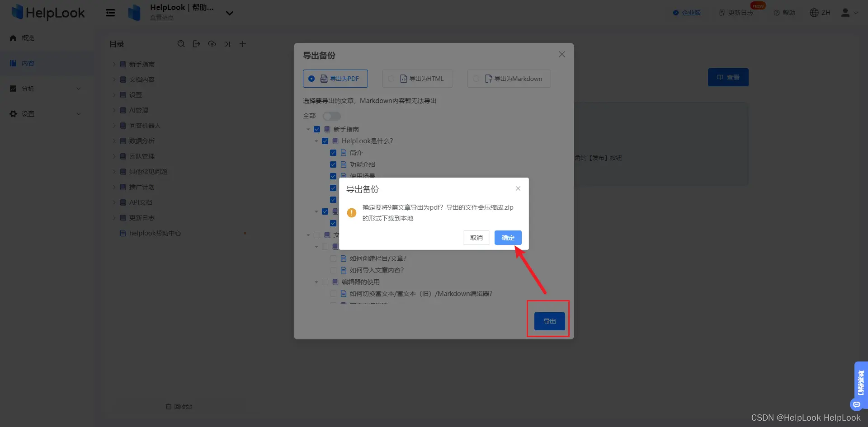The image size is (868, 427).
Task: Expand 新手指南 in the 目录 tree
Action: click(x=114, y=64)
